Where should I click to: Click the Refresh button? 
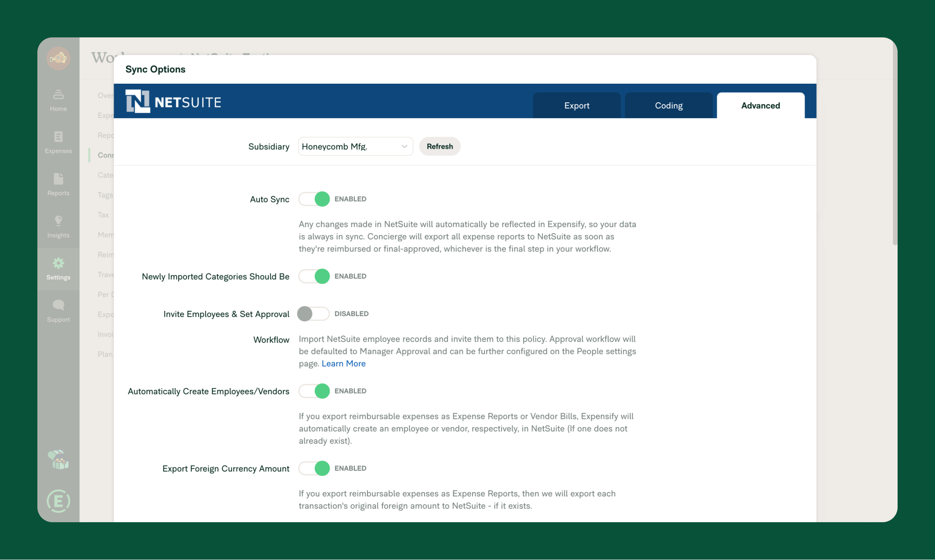(x=440, y=146)
